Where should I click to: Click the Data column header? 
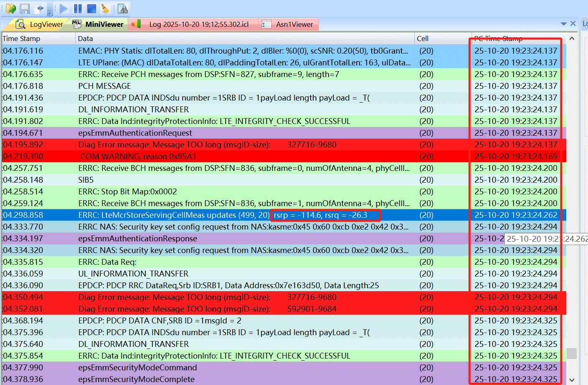[85, 39]
